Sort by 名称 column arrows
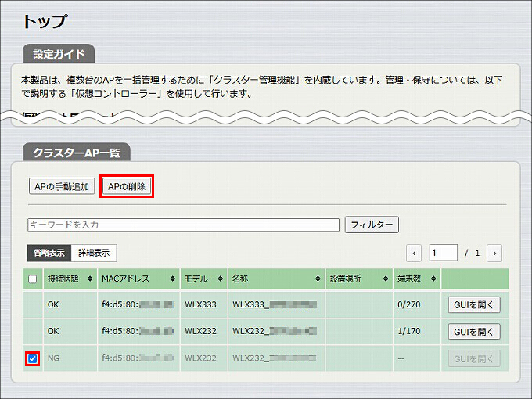 coord(318,279)
